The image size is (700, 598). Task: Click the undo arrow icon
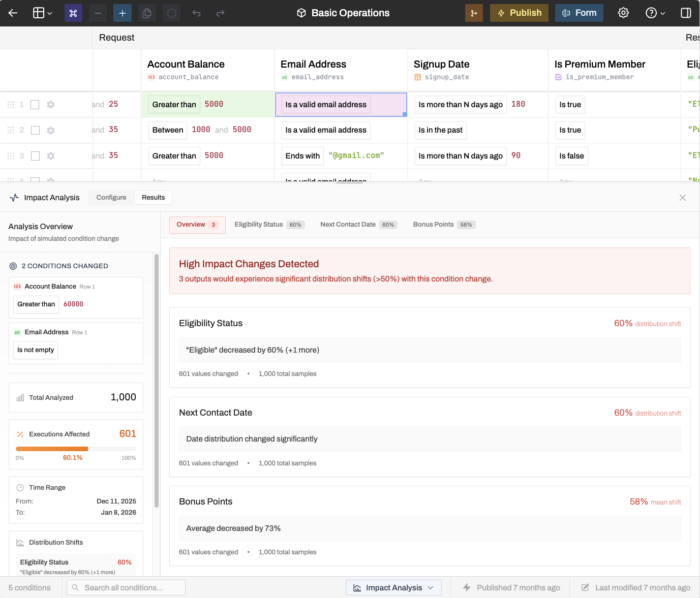tap(196, 13)
